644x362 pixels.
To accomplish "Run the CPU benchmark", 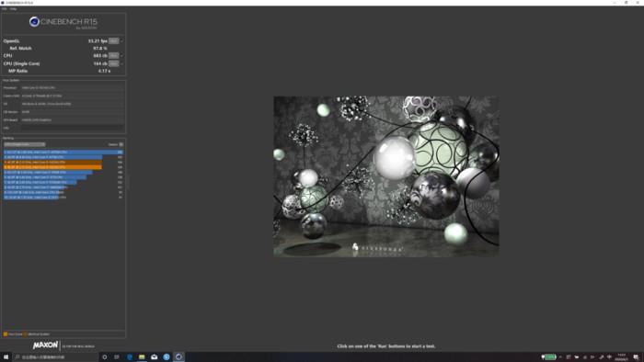I will pos(114,55).
